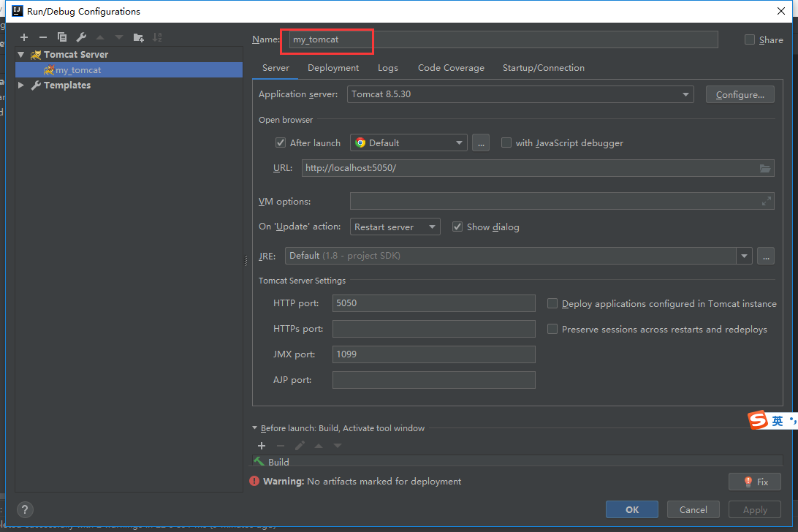Switch to the Server tab
Screen dimensions: 798x532
tap(275, 68)
